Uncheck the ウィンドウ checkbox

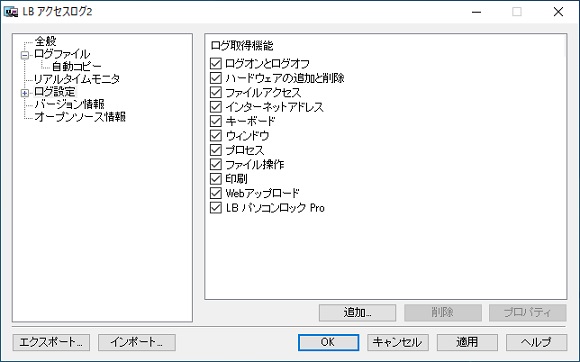[216, 136]
